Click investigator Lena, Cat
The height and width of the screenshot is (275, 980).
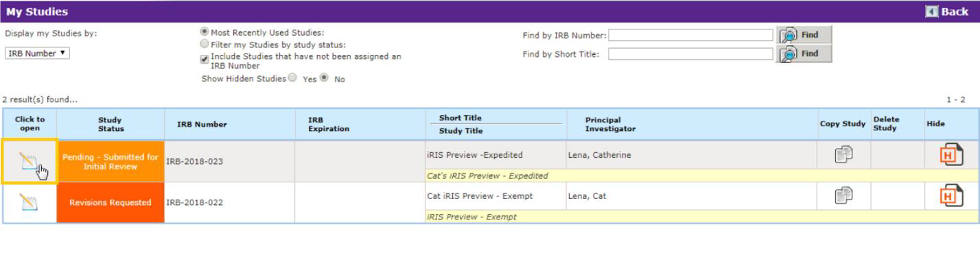[587, 196]
